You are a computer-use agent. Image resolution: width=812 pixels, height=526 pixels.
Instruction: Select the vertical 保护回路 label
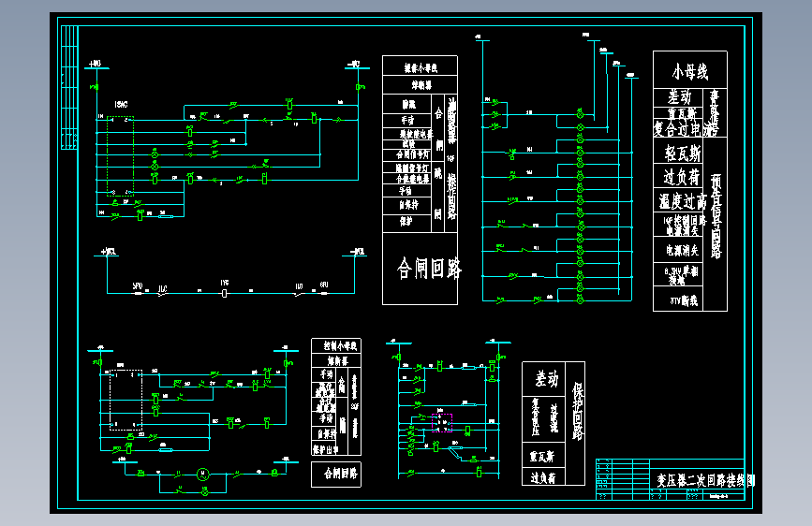577,412
